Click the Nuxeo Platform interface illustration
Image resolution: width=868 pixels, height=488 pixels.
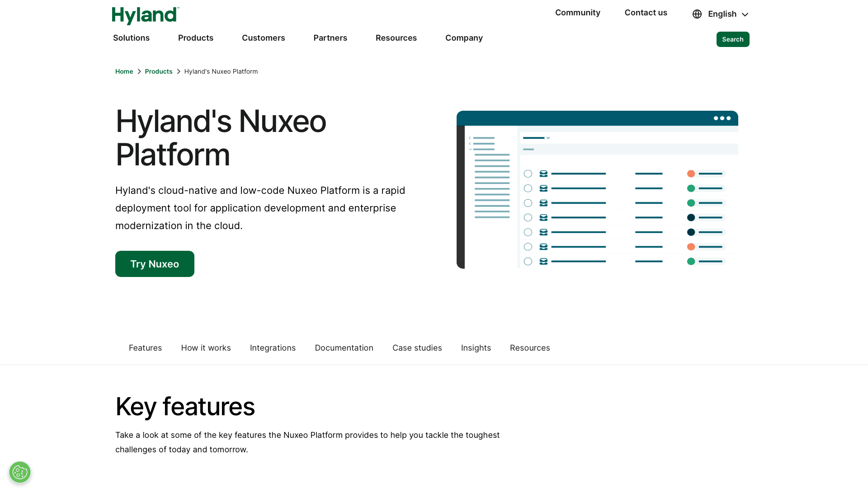click(x=597, y=190)
